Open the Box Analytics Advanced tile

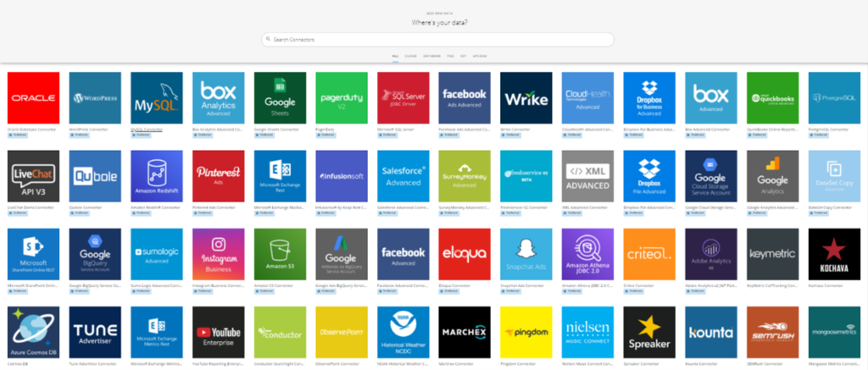[218, 98]
